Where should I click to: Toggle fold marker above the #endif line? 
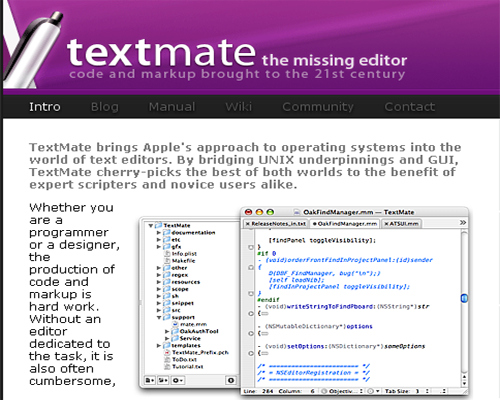tap(251, 293)
